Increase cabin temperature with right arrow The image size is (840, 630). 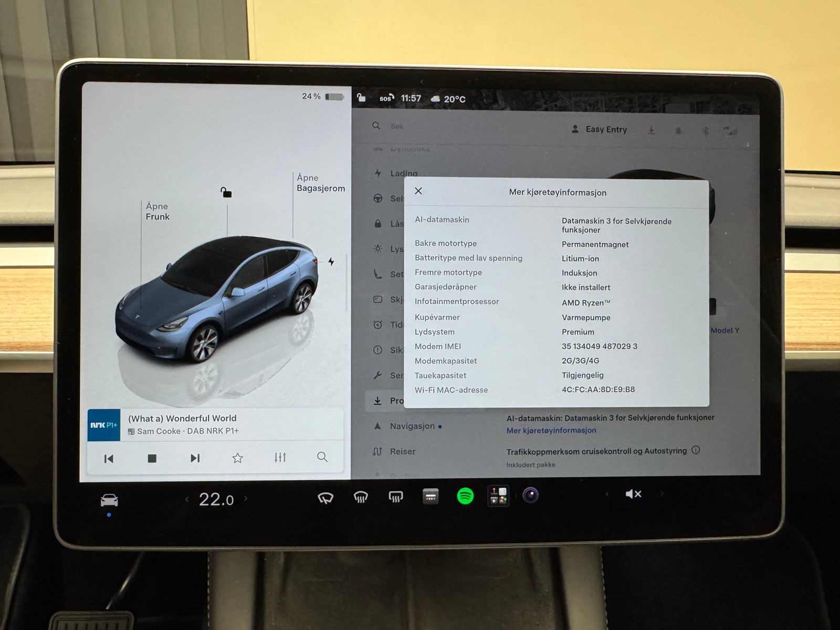tap(246, 499)
